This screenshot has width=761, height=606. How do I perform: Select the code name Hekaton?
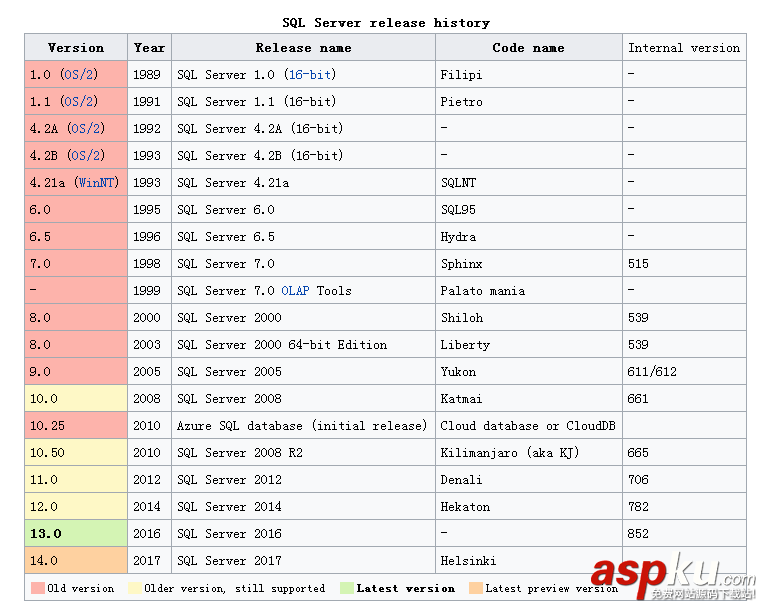(465, 507)
